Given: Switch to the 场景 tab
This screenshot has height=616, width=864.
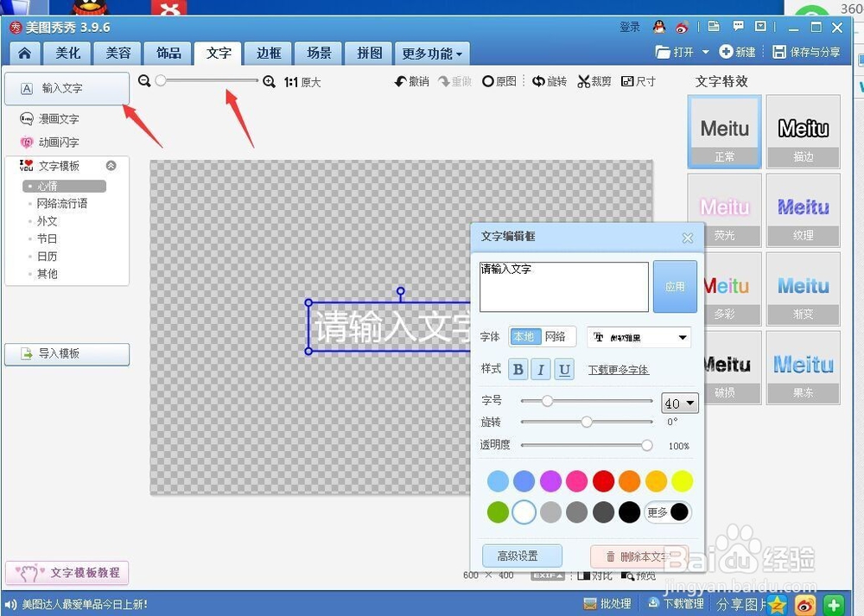Looking at the screenshot, I should tap(319, 53).
